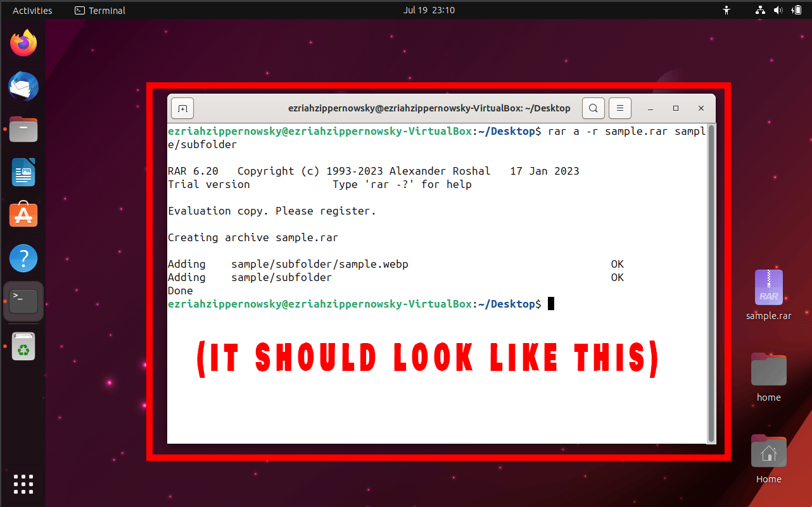
Task: Select the sample.rar file on the desktop
Action: pyautogui.click(x=768, y=287)
